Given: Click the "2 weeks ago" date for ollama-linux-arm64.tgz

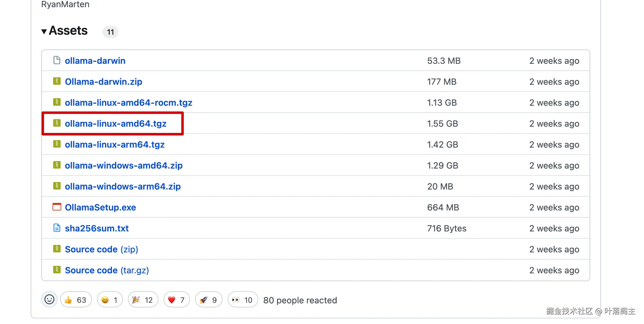Looking at the screenshot, I should 554,144.
